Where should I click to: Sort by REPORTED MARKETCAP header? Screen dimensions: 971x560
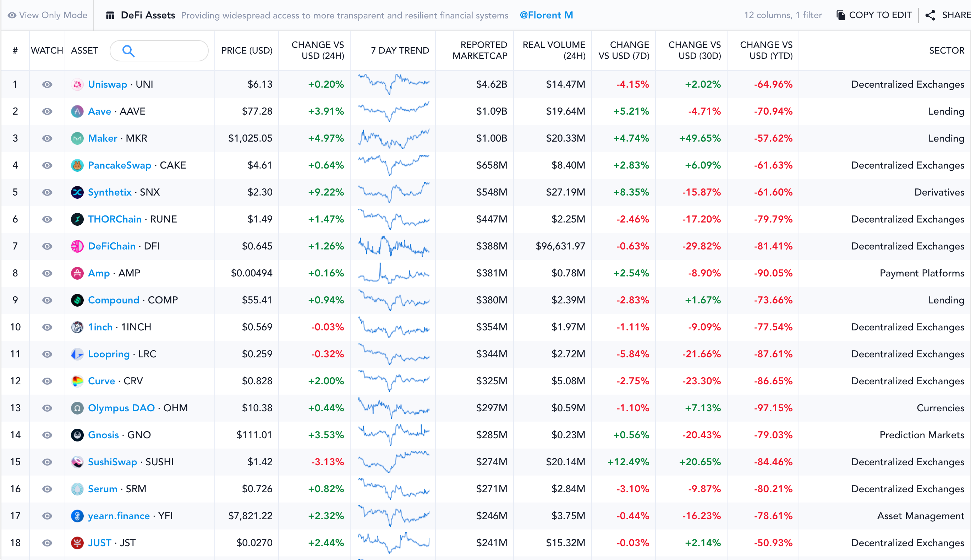coord(479,50)
